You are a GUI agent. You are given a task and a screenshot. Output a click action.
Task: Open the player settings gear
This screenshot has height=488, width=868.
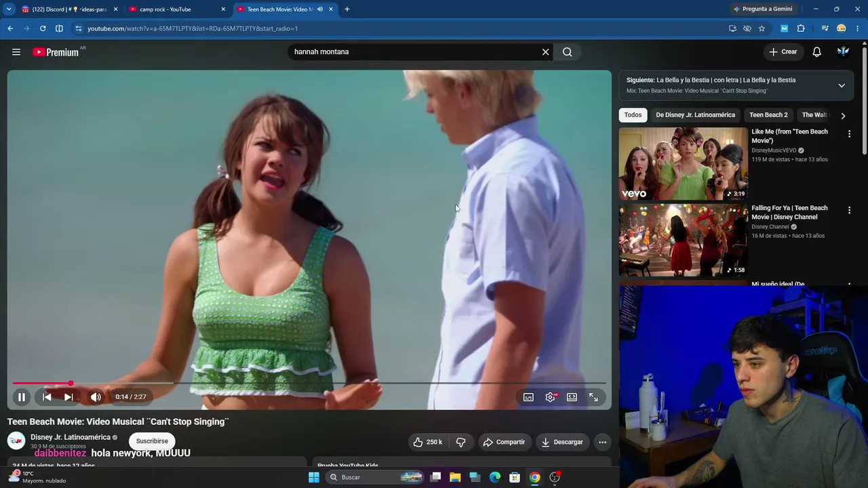click(x=550, y=397)
